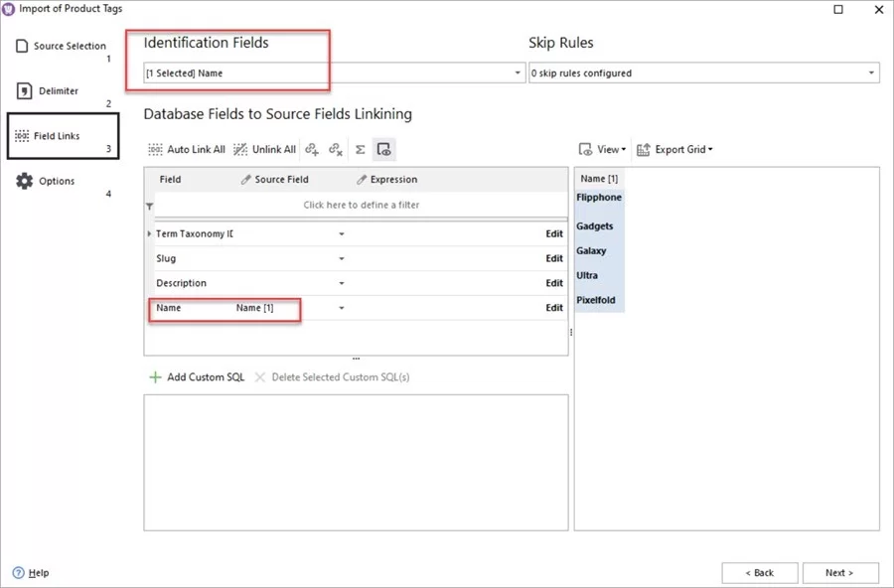Screen dimensions: 894x588
Task: Click the add link icon in the toolbar
Action: 312,149
